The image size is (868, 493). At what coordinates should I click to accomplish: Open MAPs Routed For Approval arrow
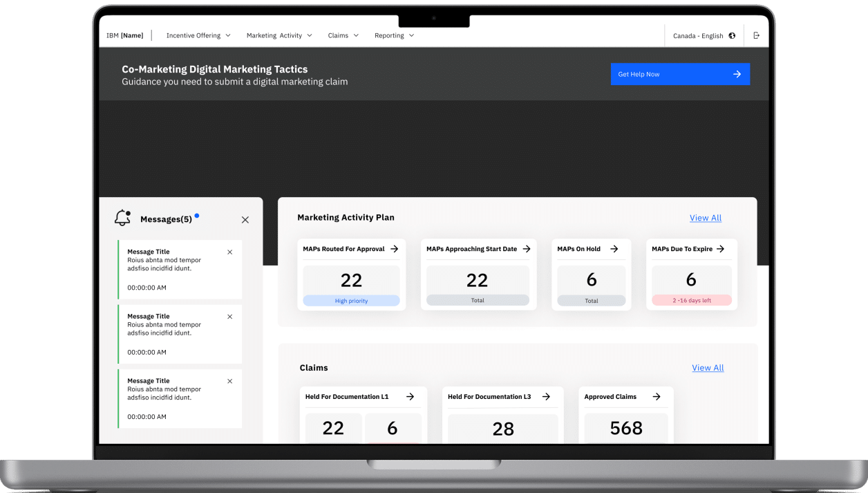pyautogui.click(x=394, y=249)
